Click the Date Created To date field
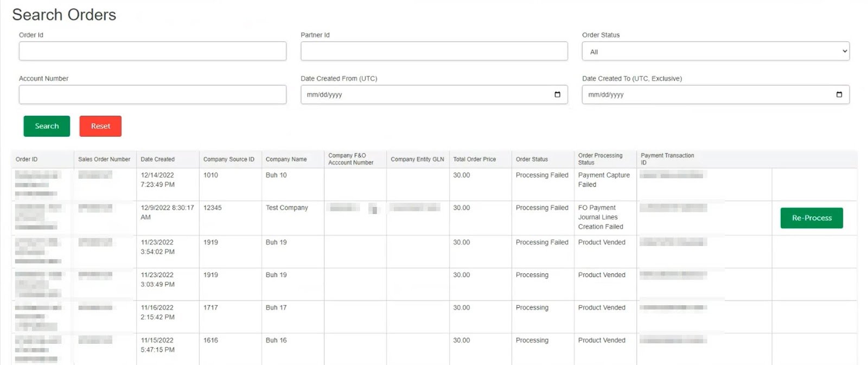 coord(705,95)
